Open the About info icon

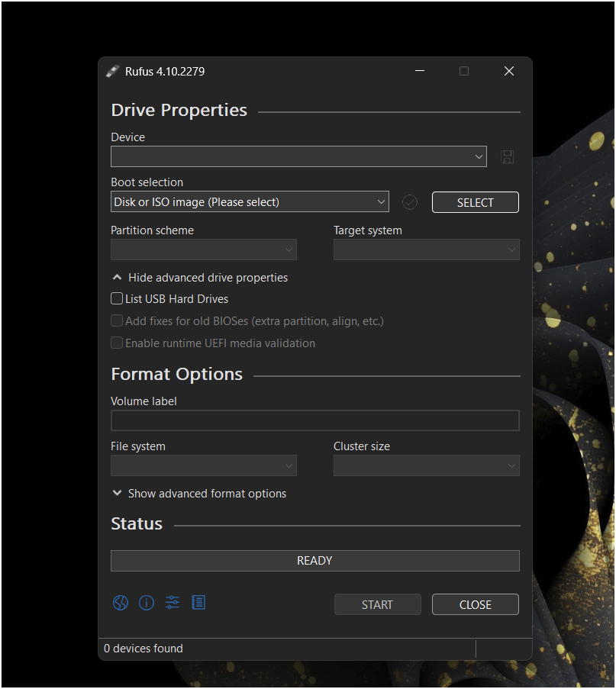(x=147, y=603)
